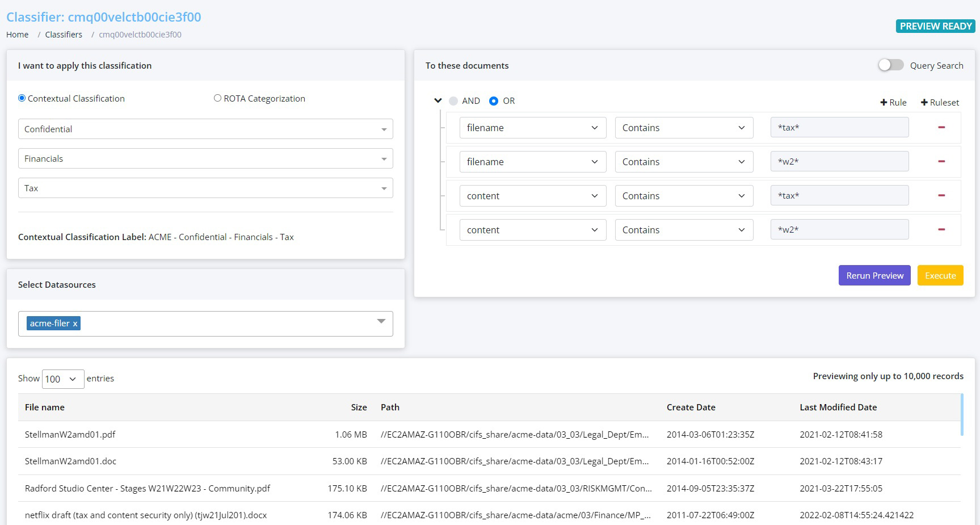Screen dimensions: 980x525
Task: Open the Confidential dropdown
Action: [x=205, y=129]
